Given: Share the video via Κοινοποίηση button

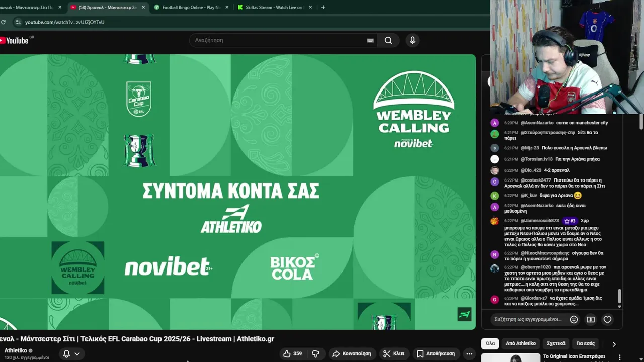Looking at the screenshot, I should pyautogui.click(x=352, y=354).
